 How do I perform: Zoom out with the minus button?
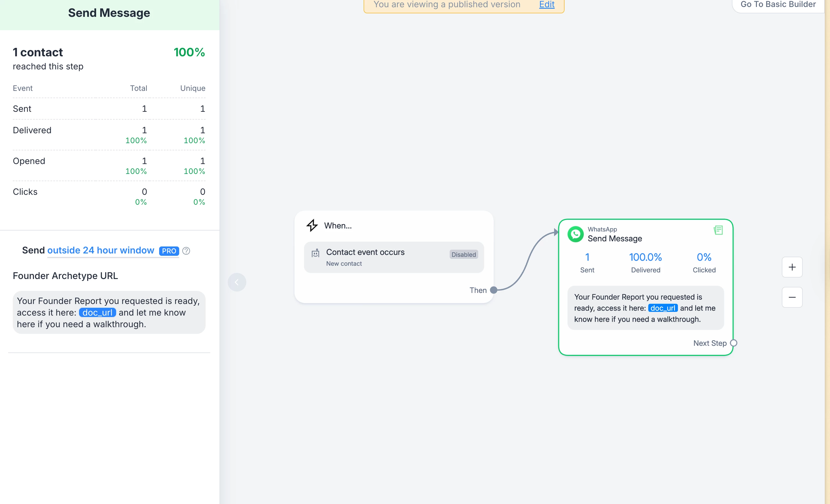[792, 297]
